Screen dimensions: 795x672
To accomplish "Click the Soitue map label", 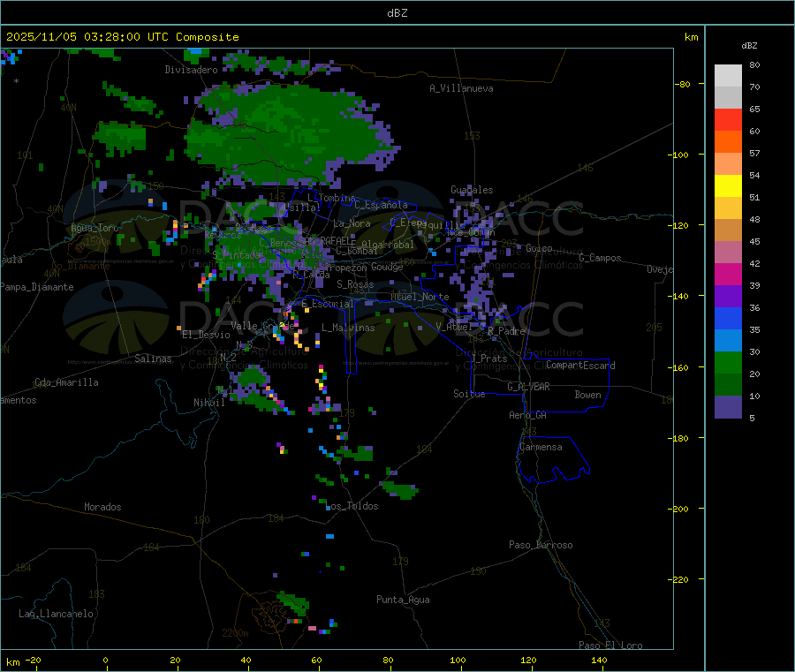I will click(469, 394).
